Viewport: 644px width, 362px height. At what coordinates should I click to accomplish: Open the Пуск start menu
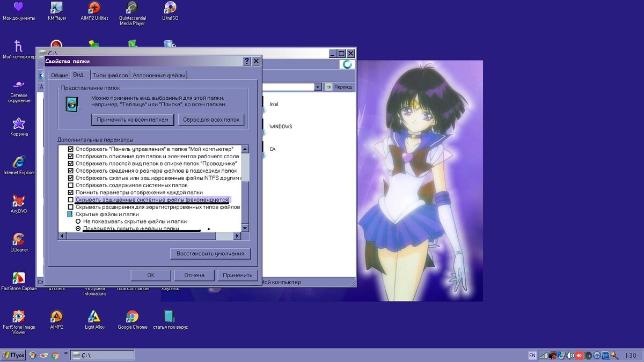tap(13, 356)
